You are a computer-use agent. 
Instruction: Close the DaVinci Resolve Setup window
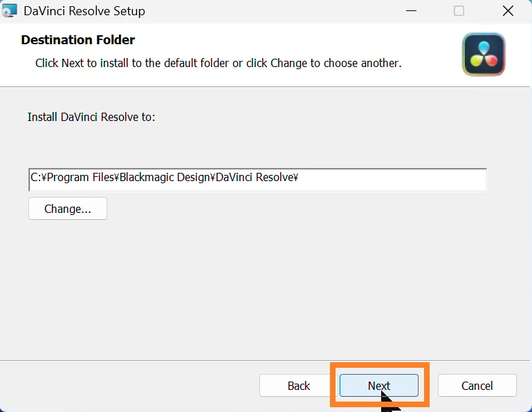click(x=508, y=11)
